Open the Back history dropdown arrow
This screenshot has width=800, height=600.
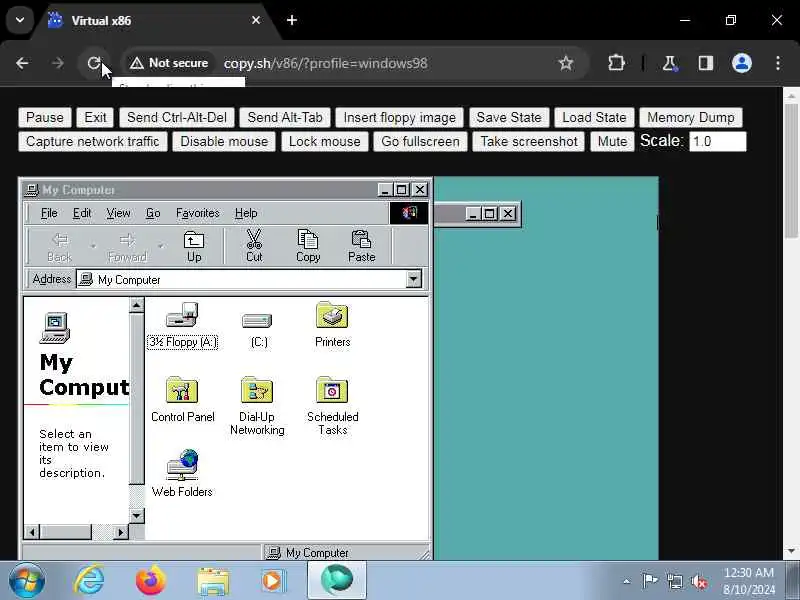coord(93,246)
